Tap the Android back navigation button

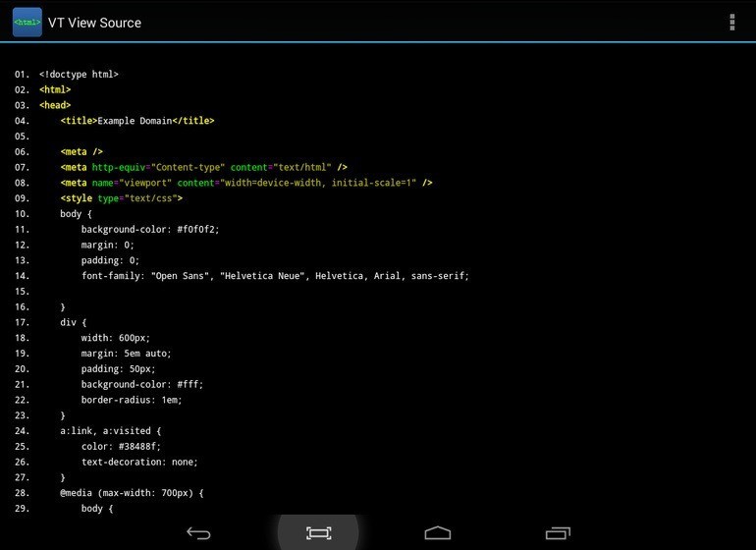click(198, 533)
